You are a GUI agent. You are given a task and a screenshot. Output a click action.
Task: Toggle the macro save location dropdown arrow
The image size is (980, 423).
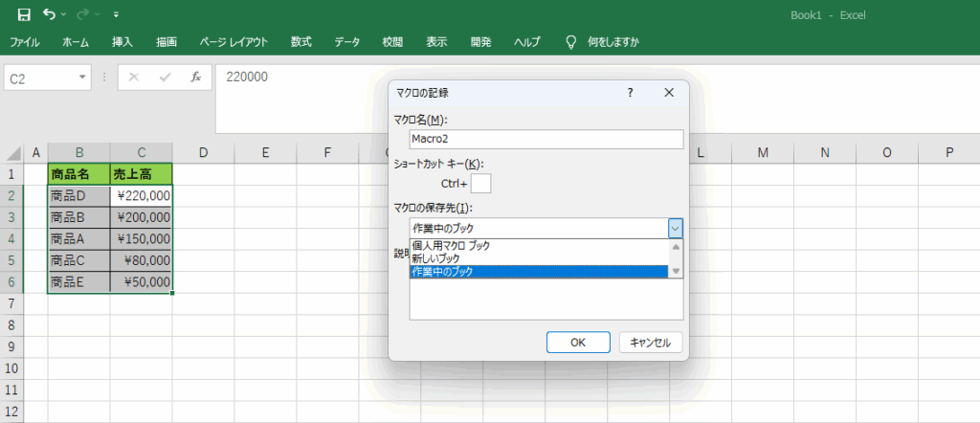click(x=675, y=228)
